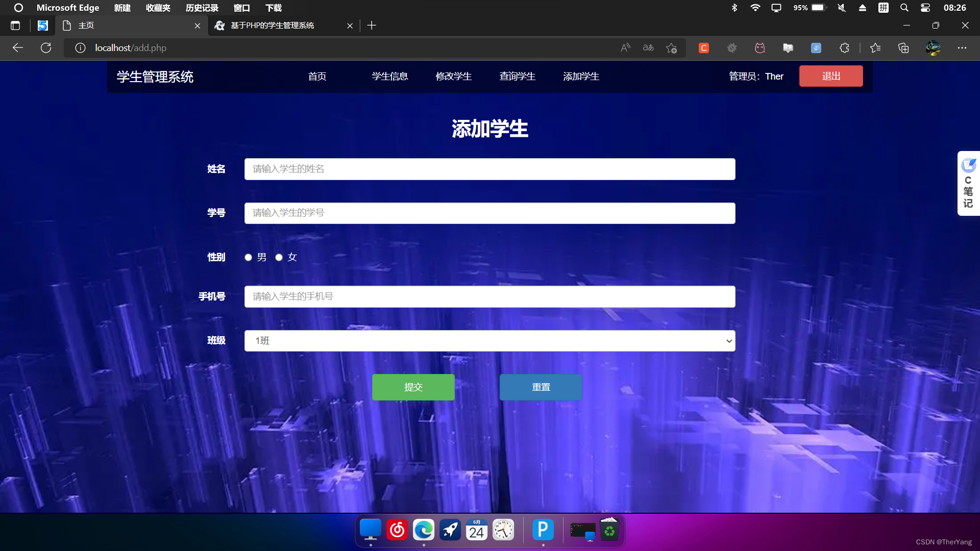The height and width of the screenshot is (551, 980).
Task: Focus the 学号 student ID field
Action: pos(490,213)
